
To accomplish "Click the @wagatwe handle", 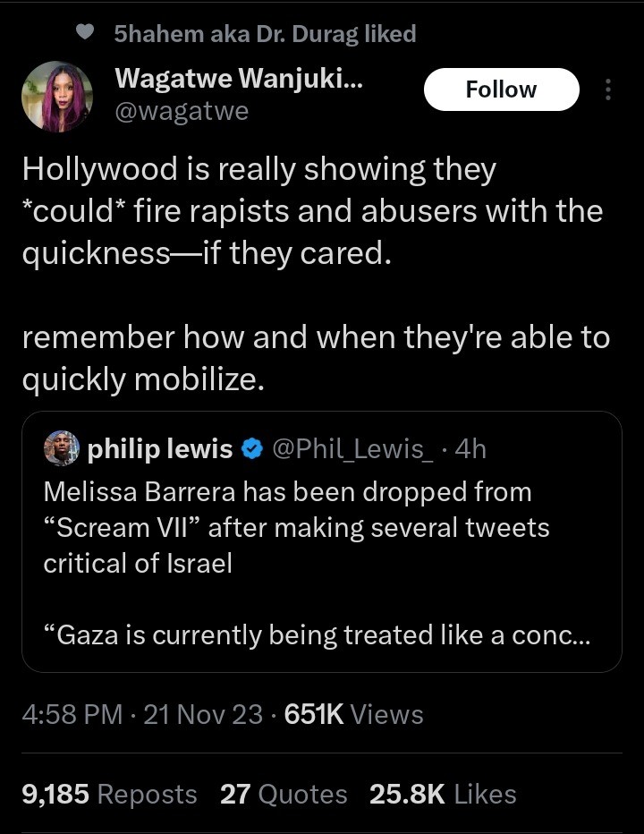I will coord(182,111).
